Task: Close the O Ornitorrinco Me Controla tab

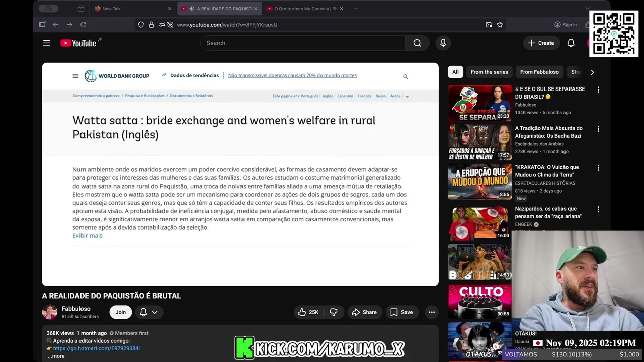Action: pyautogui.click(x=342, y=9)
